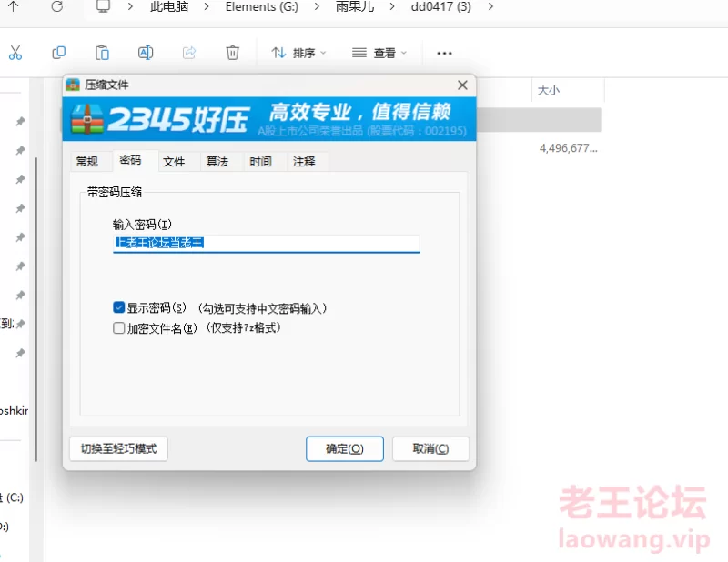This screenshot has width=728, height=562.
Task: Click the Paste clipboard icon in Explorer
Action: pos(102,53)
